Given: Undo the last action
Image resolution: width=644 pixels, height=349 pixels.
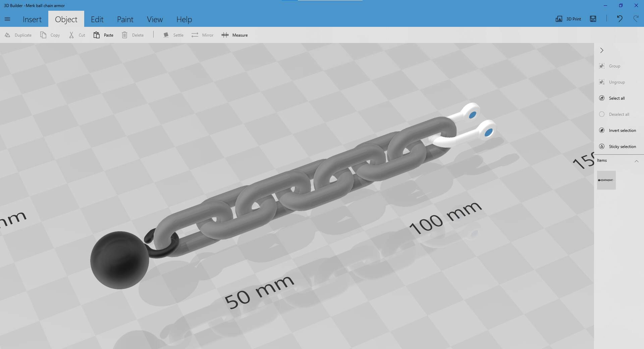Looking at the screenshot, I should tap(620, 19).
